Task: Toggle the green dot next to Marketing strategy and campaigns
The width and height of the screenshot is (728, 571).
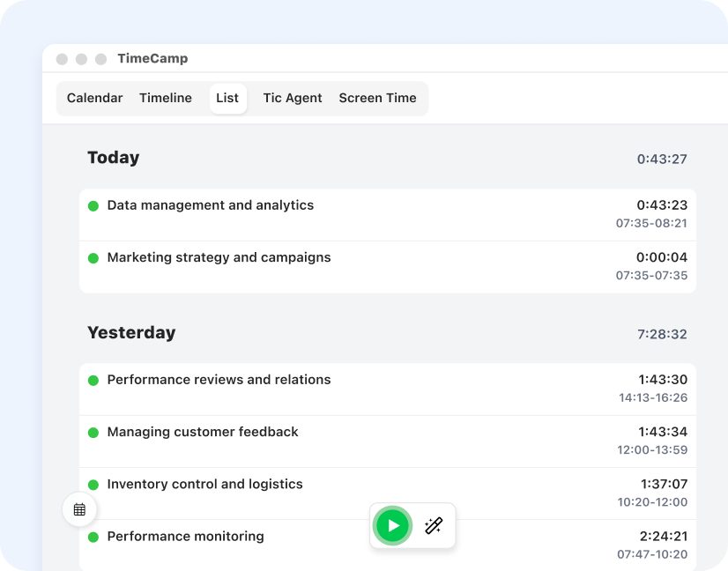Action: coord(93,258)
